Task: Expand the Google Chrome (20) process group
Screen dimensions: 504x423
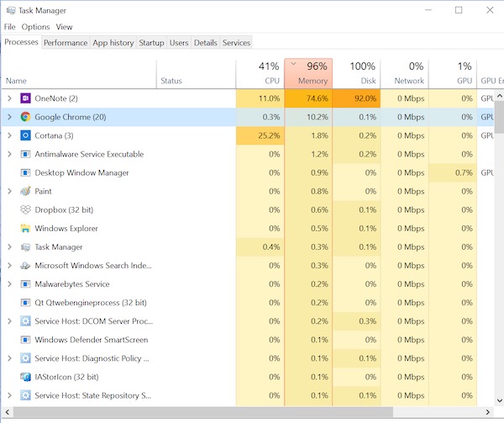Action: click(x=9, y=117)
